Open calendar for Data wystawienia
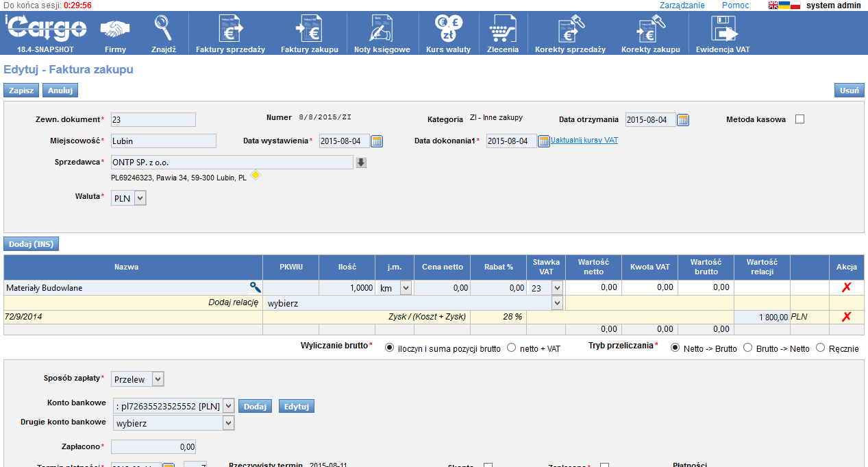The height and width of the screenshot is (467, 868). click(377, 141)
